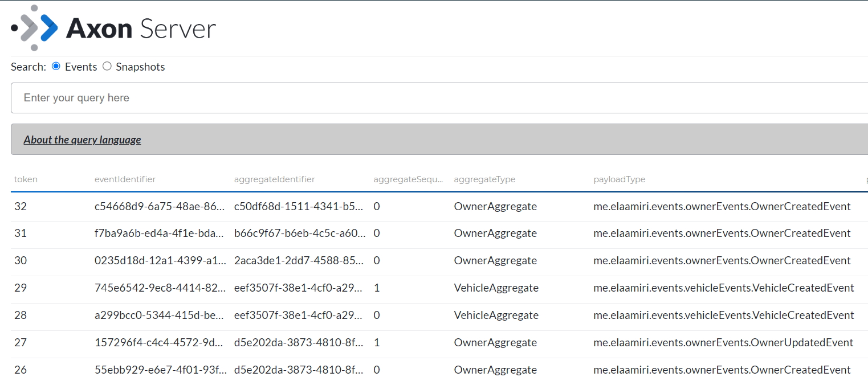Click OwnerAggregate in token 32 row

point(495,206)
